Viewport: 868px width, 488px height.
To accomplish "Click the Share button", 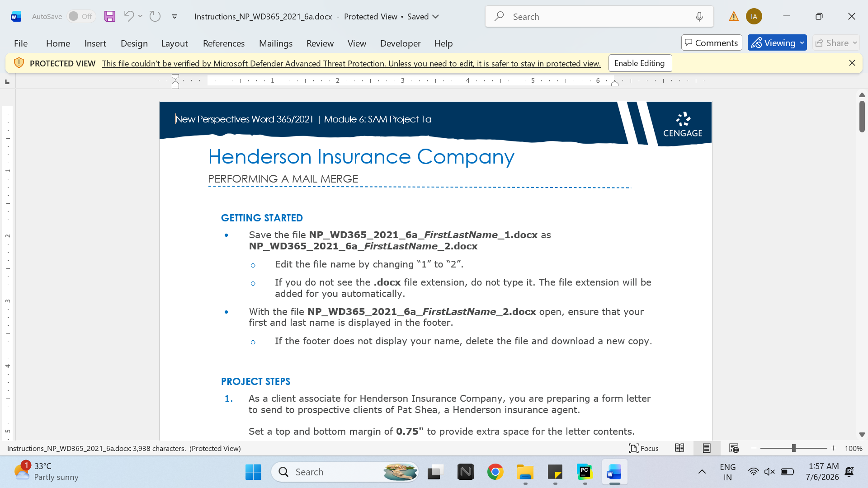I will click(836, 42).
